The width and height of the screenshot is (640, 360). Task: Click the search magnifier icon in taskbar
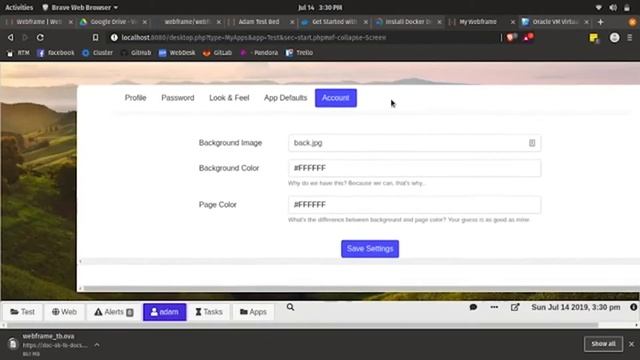click(290, 307)
